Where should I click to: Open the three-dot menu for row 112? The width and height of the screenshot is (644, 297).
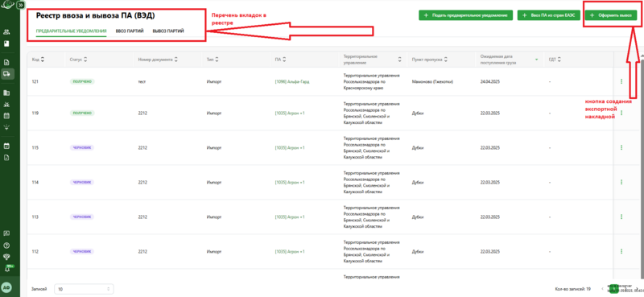click(621, 251)
